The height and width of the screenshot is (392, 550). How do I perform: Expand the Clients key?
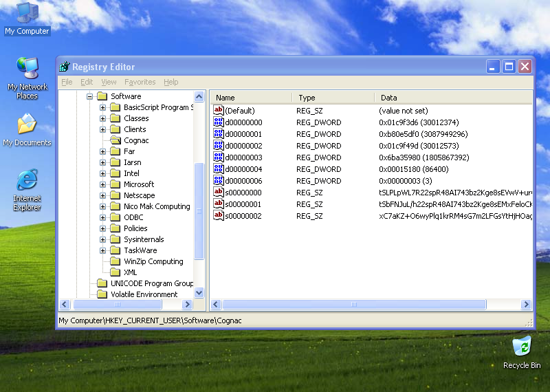(102, 129)
